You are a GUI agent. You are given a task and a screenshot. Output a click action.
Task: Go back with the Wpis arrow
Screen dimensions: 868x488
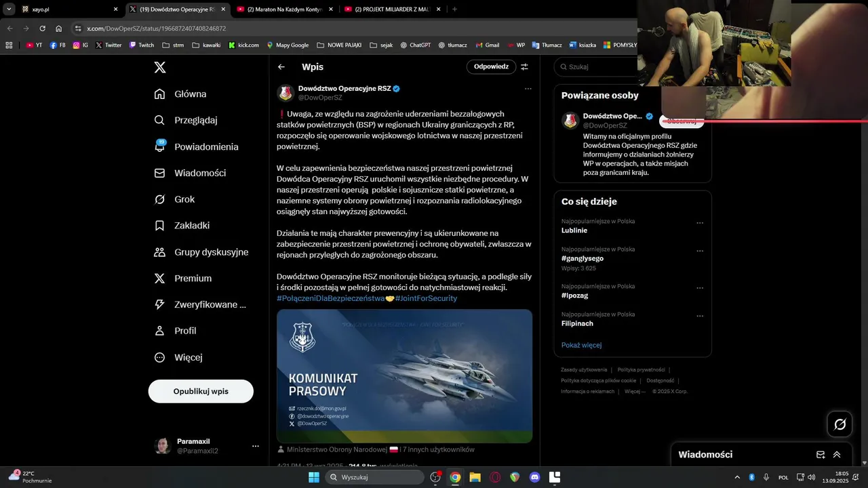(x=281, y=67)
